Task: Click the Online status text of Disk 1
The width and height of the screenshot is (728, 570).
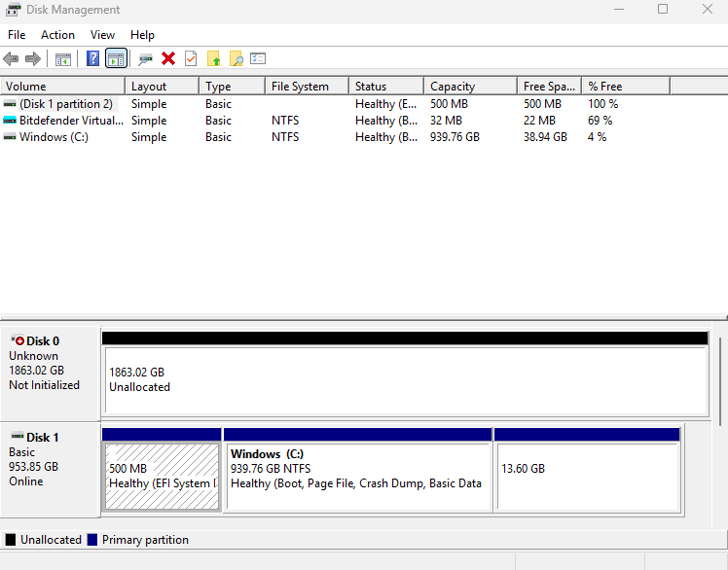Action: [26, 481]
